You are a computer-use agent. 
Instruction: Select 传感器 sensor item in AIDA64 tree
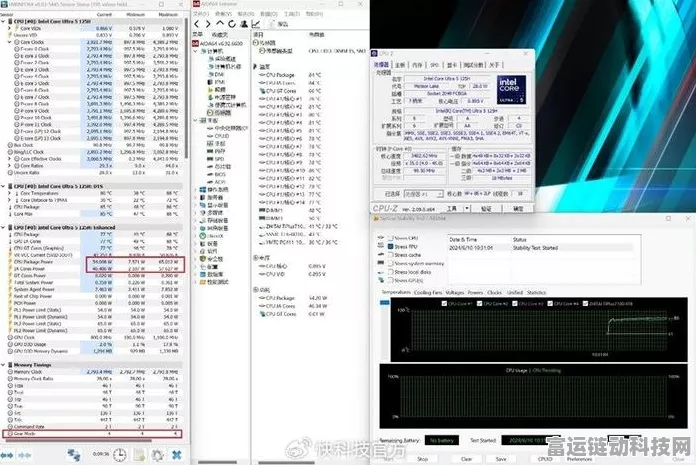coord(220,113)
